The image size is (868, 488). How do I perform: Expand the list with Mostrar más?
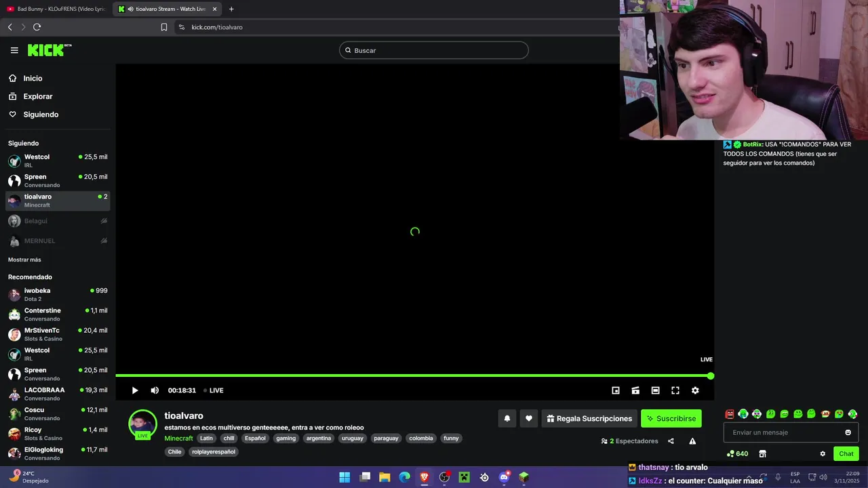point(24,260)
